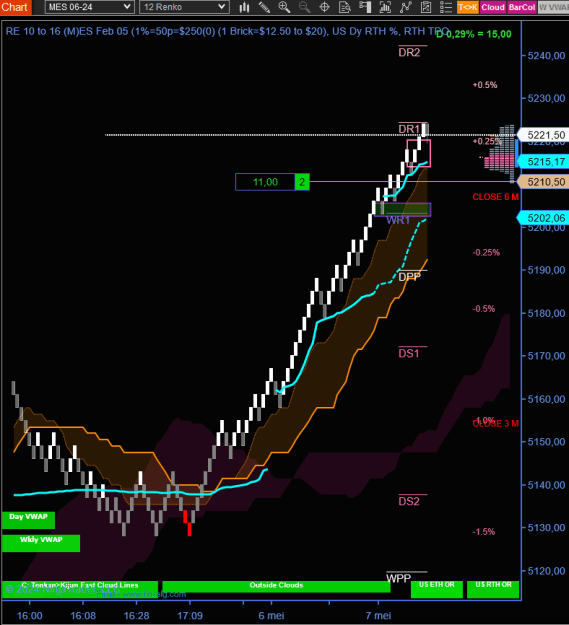Toggle the BarCol indicator button

tap(522, 7)
